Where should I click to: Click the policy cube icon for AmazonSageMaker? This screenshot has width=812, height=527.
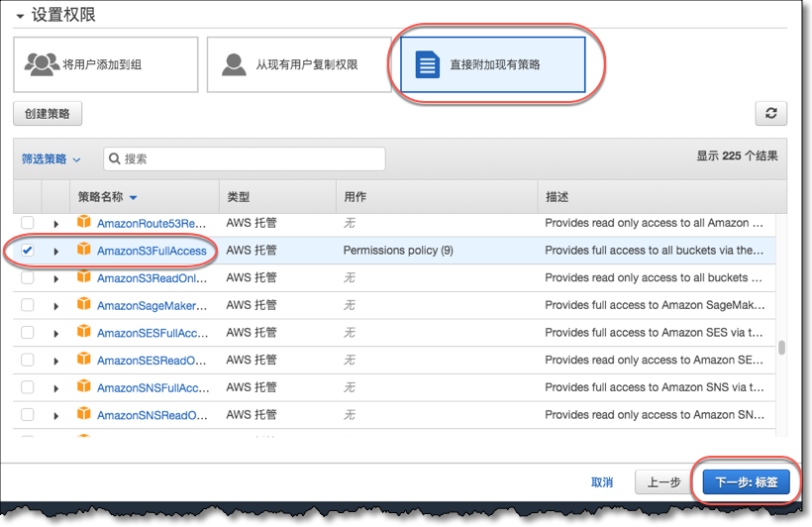coord(84,304)
